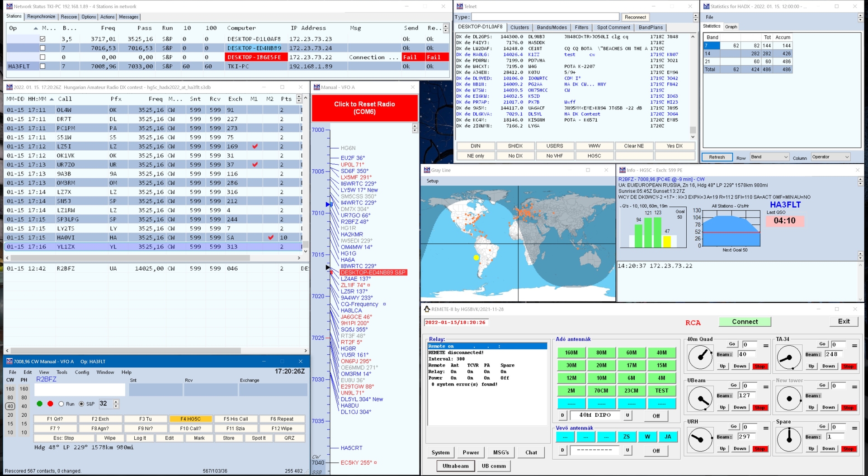868x476 pixels.
Task: Check the TKI-PC station checkbox
Action: (x=42, y=66)
